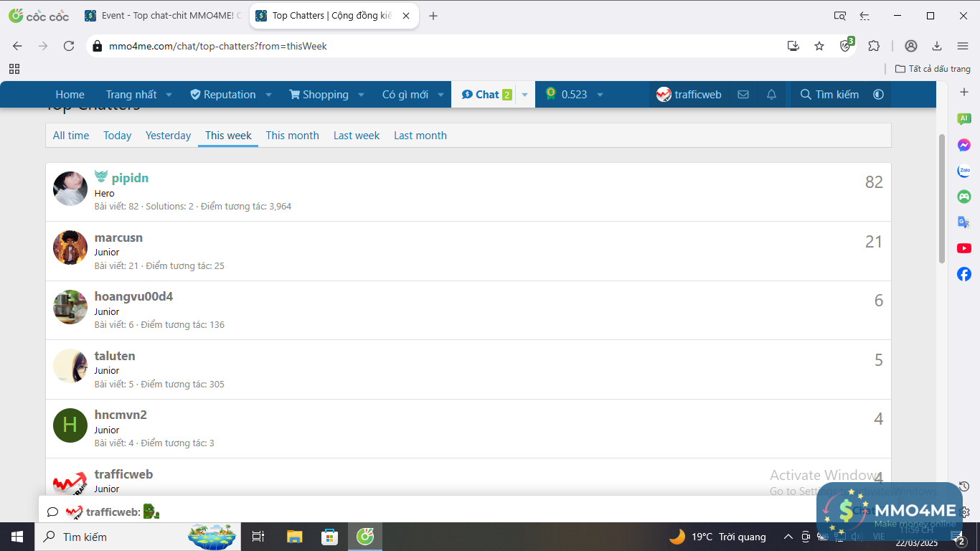Open Google Translate in sidebar
980x551 pixels.
click(964, 222)
